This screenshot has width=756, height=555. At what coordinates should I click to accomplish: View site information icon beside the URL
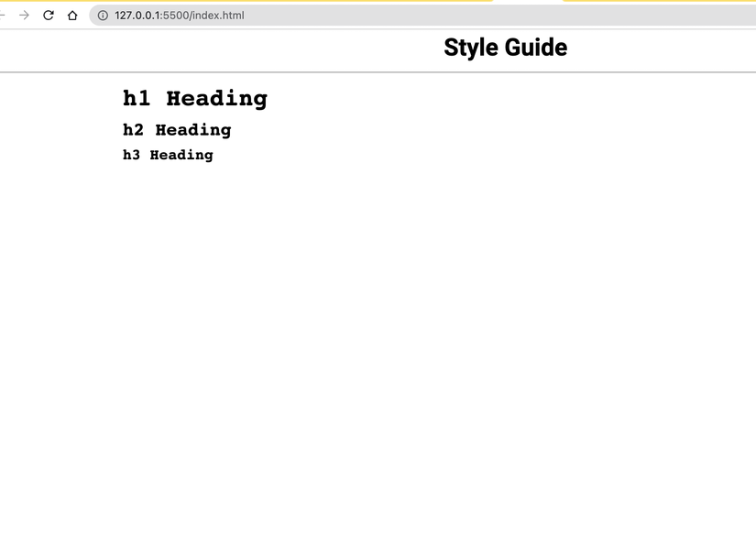click(x=103, y=16)
